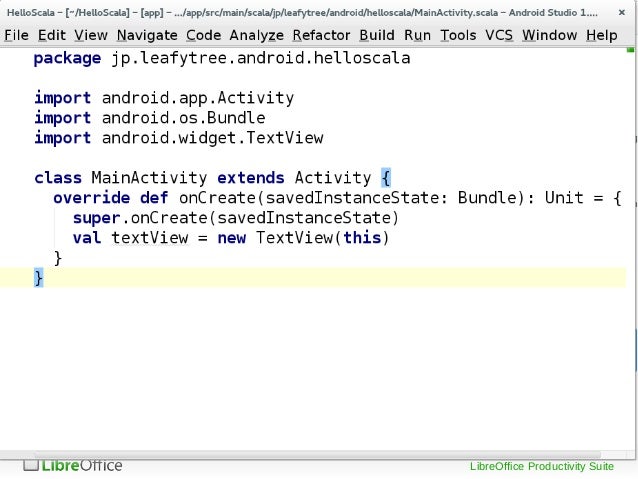Open the Analyze menu

(256, 35)
